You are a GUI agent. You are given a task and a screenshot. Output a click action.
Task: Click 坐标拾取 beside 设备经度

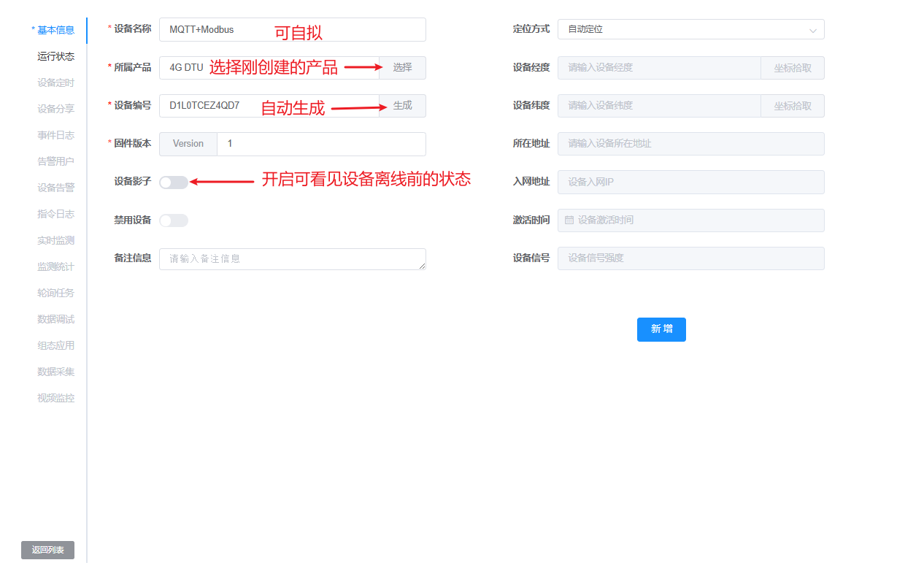tap(793, 68)
